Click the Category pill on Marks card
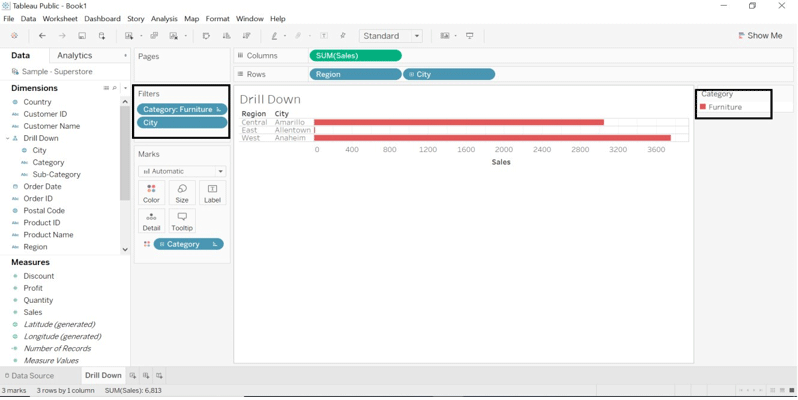This screenshot has width=798, height=400. point(188,244)
